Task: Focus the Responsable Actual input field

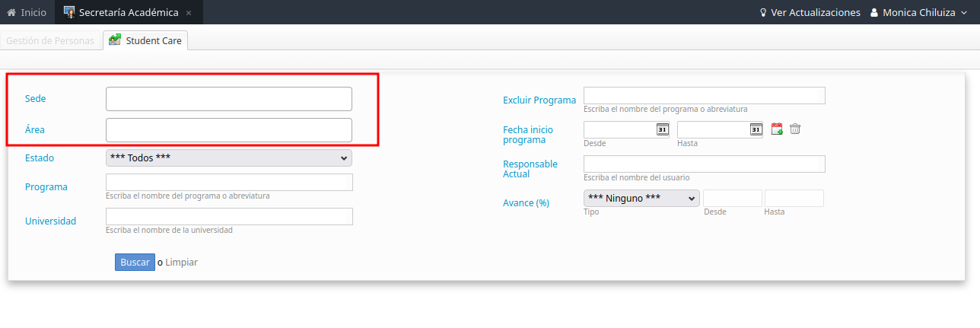Action: point(704,164)
